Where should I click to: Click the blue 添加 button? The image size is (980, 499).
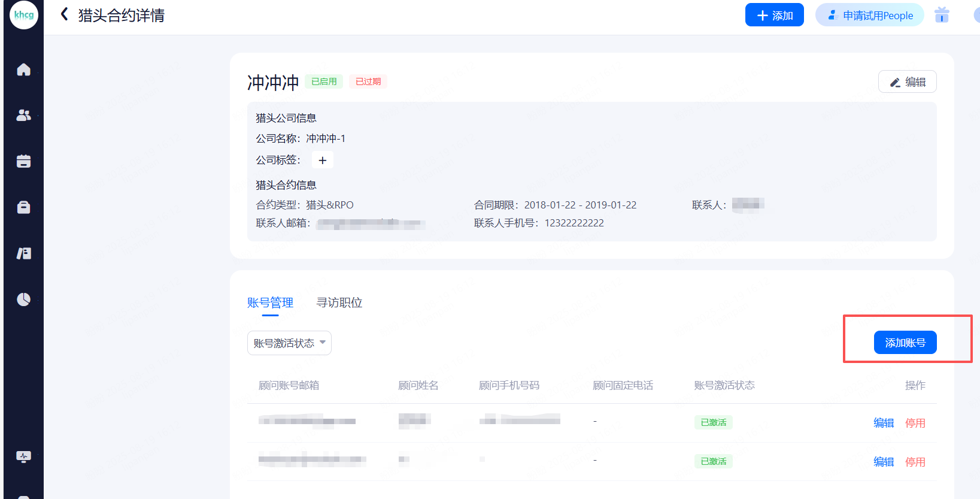pos(774,15)
